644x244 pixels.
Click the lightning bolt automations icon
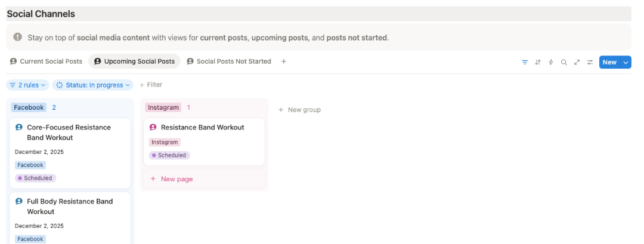pyautogui.click(x=551, y=62)
